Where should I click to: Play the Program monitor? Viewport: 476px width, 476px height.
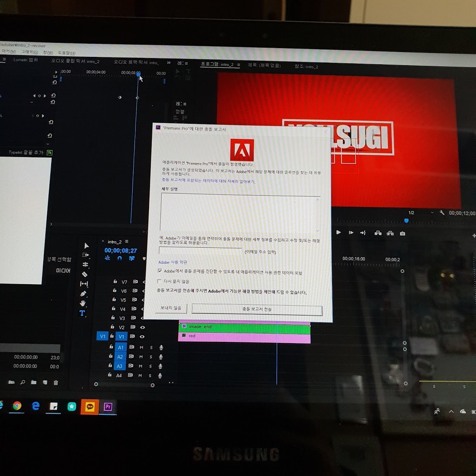tap(338, 233)
